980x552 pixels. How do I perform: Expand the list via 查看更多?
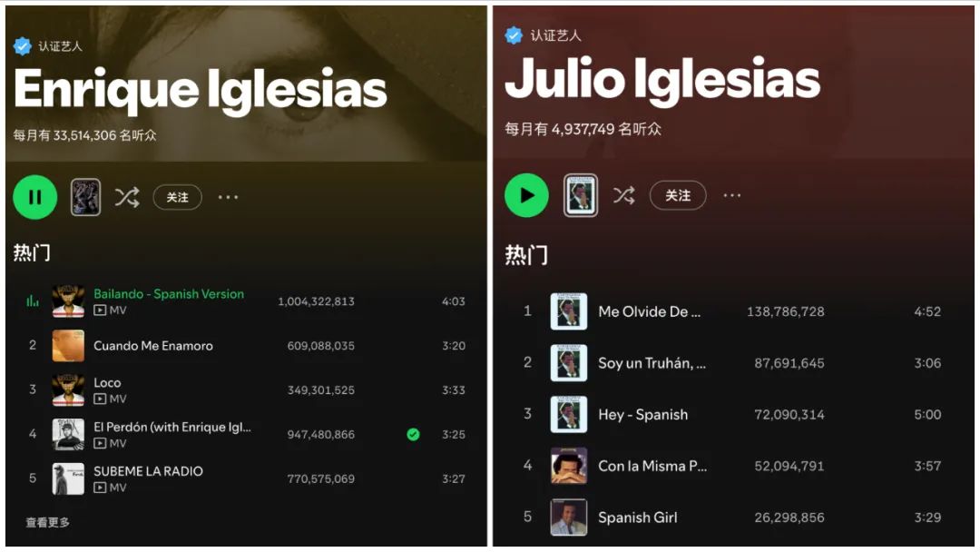click(x=47, y=522)
